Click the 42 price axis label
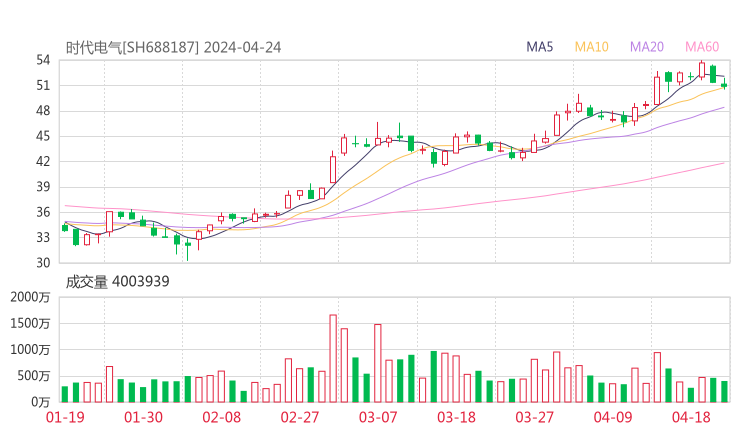The width and height of the screenshot is (740, 440). coord(43,161)
